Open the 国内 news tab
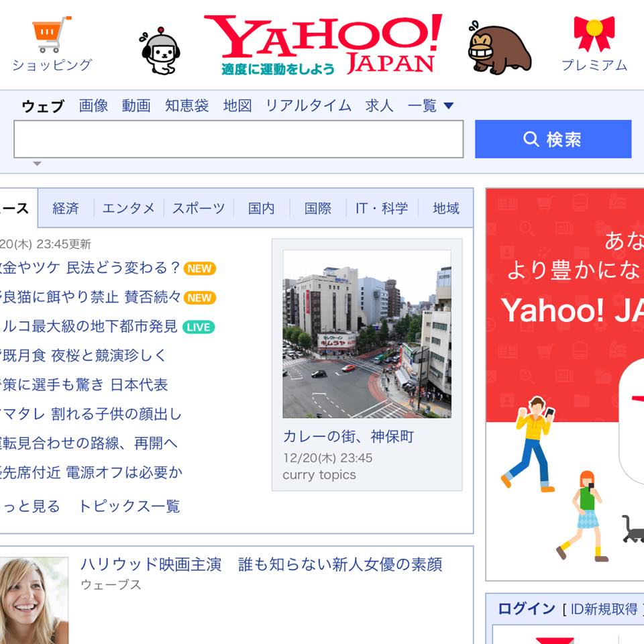This screenshot has height=644, width=644. point(261,208)
